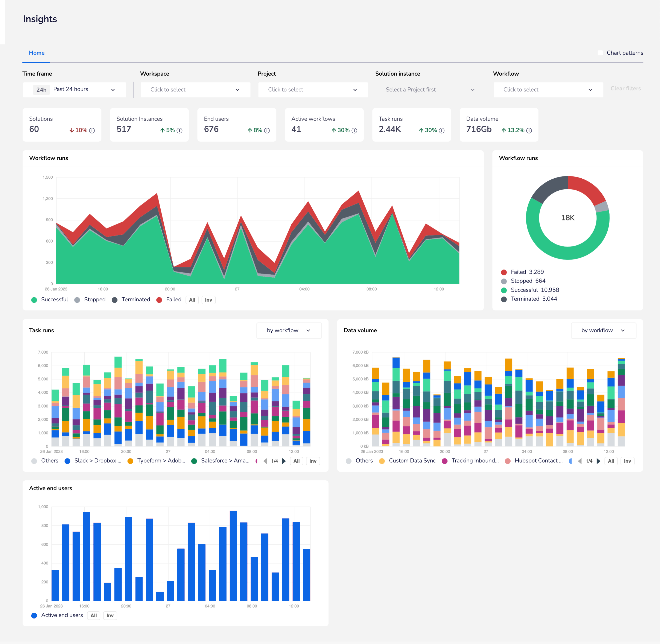Open the Past 24 hours time frame dropdown
Screen dimensions: 660x644
[75, 89]
